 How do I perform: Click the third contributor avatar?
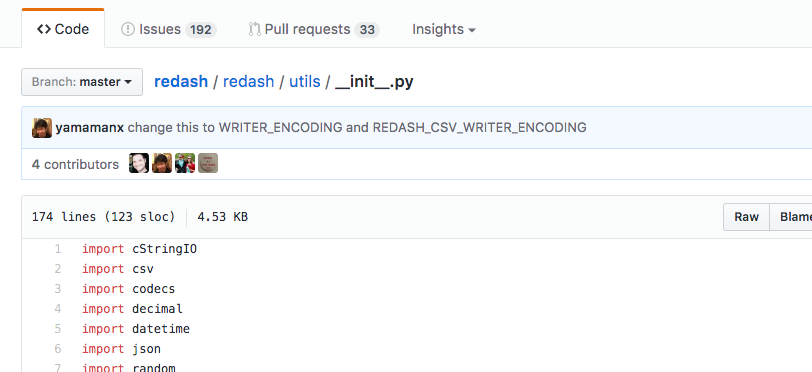[x=185, y=163]
